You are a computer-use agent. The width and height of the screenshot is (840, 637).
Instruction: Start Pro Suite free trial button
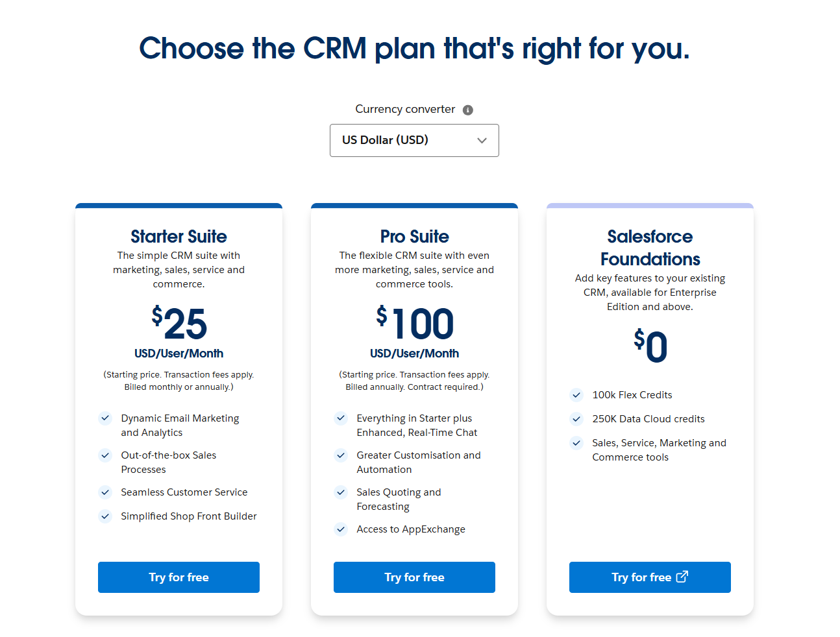414,577
